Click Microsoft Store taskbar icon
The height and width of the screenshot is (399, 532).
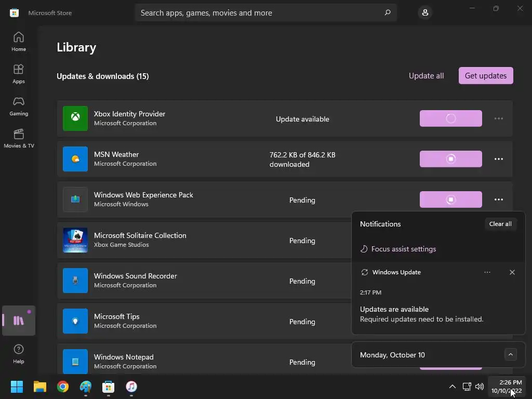pyautogui.click(x=109, y=387)
